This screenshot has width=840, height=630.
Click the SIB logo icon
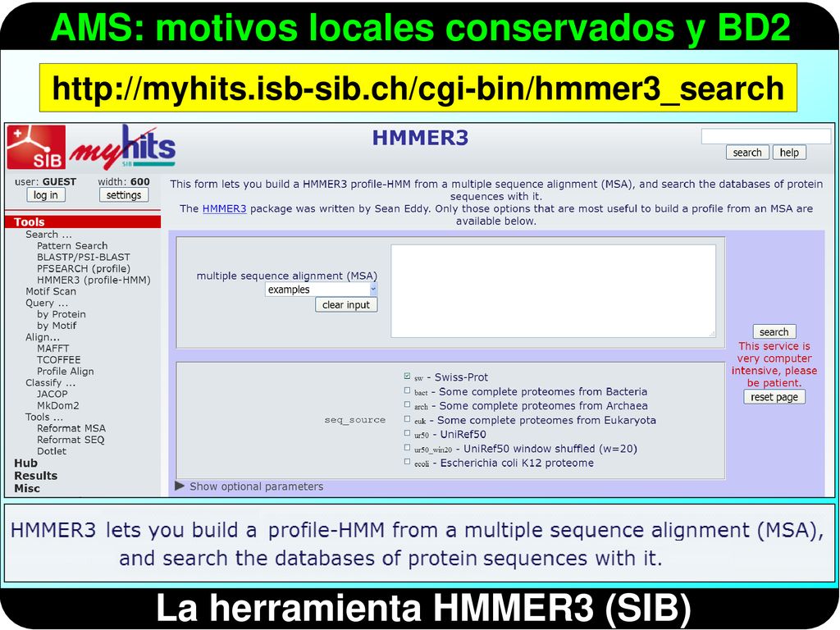coord(36,147)
